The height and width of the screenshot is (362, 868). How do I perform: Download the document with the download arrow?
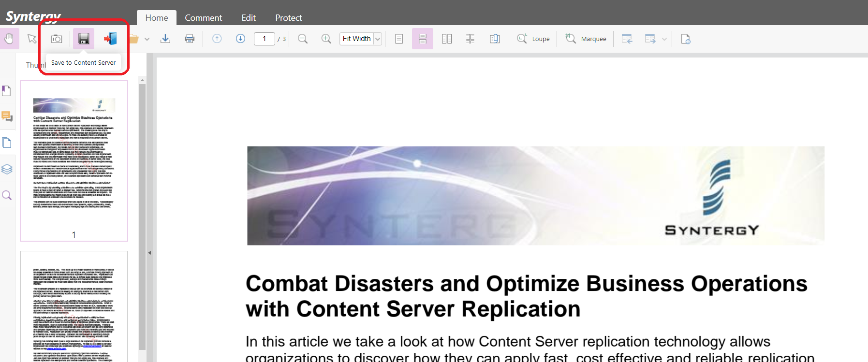click(x=165, y=39)
